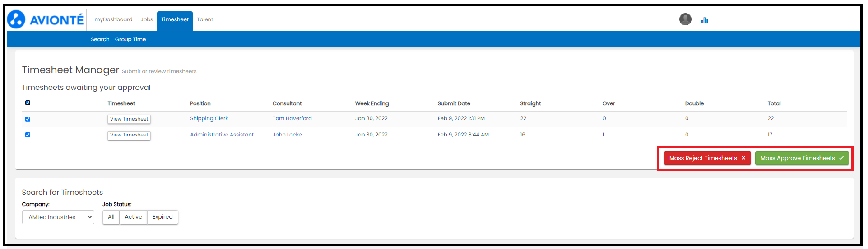Switch to the Talent tab
The image size is (868, 249).
(205, 19)
